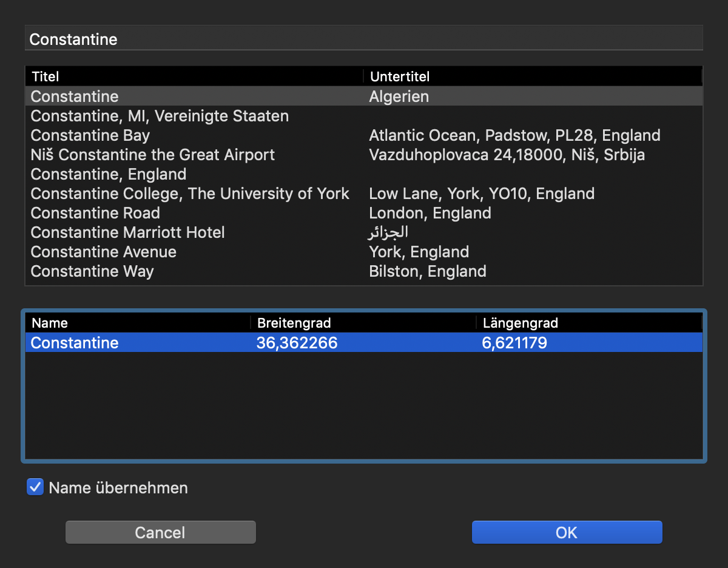Image resolution: width=728 pixels, height=568 pixels.
Task: Confirm with the OK button
Action: point(567,532)
